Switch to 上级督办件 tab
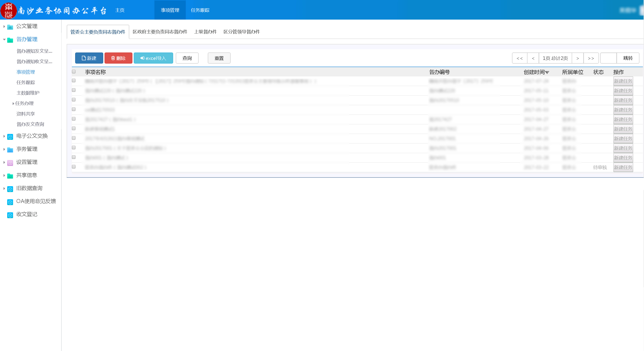 pos(205,32)
